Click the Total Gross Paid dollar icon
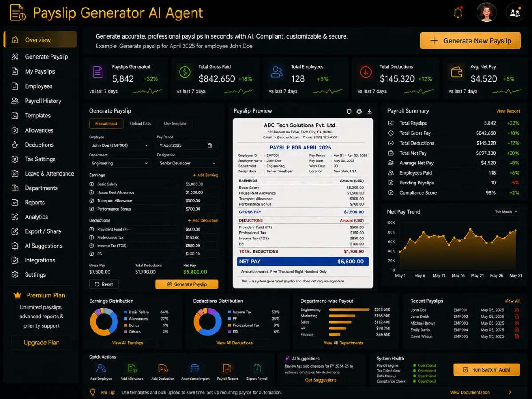 pyautogui.click(x=184, y=72)
